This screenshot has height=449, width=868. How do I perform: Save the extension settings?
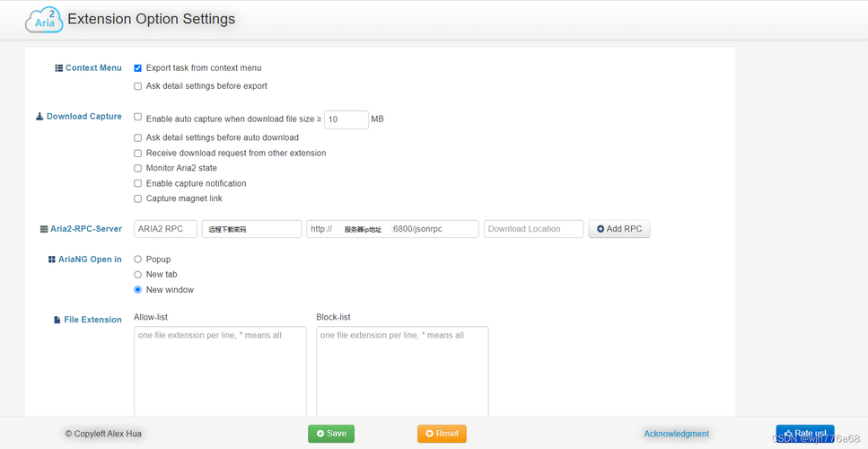331,434
